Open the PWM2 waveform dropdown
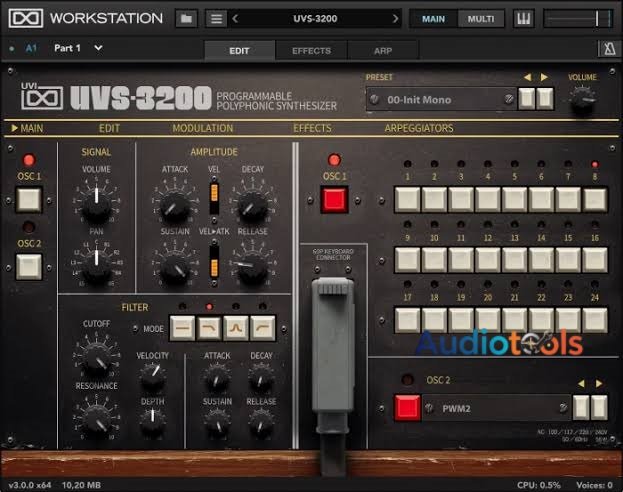Viewport: 623px width, 492px height. 496,408
